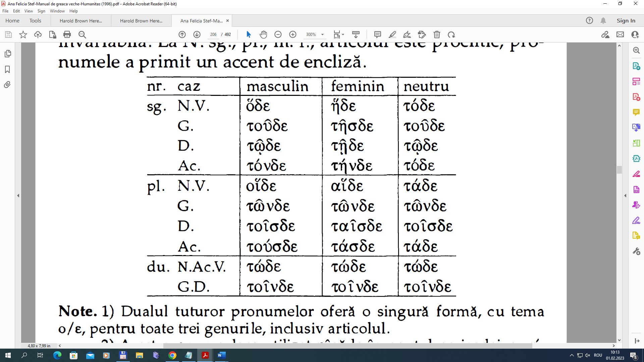The image size is (644, 362).
Task: Switch to the Home tab
Action: click(12, 21)
